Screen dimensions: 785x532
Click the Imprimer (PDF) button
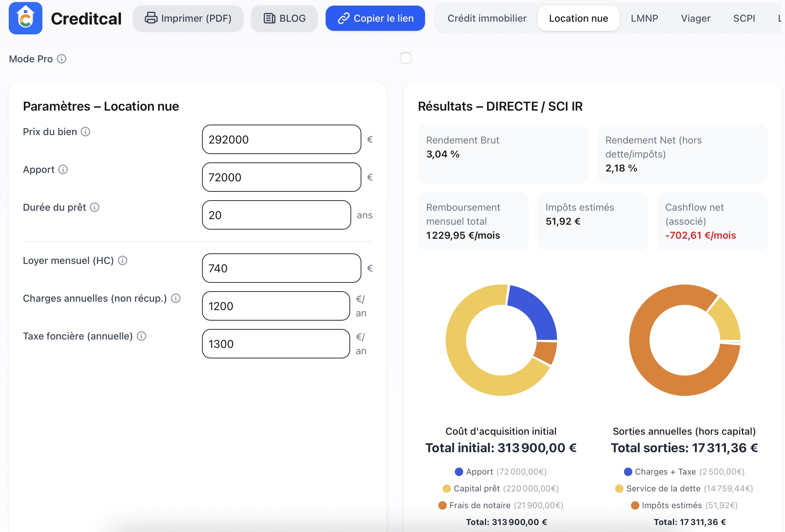point(188,18)
